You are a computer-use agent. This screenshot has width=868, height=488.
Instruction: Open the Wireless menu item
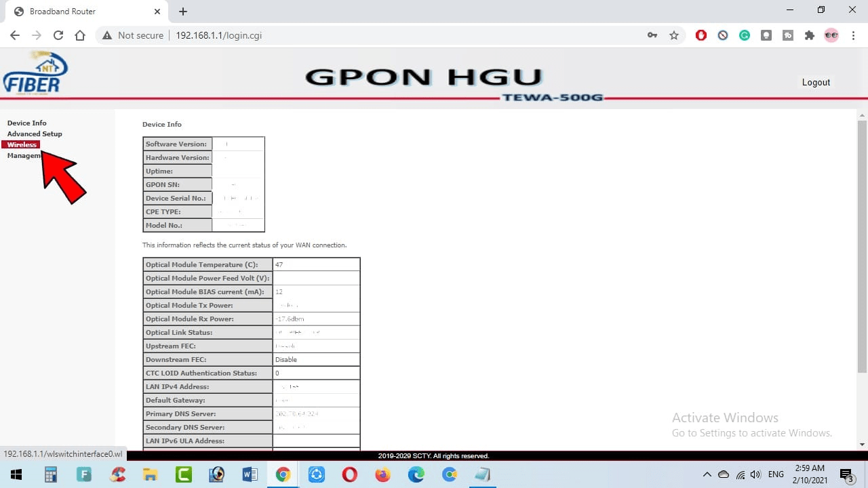[21, 144]
